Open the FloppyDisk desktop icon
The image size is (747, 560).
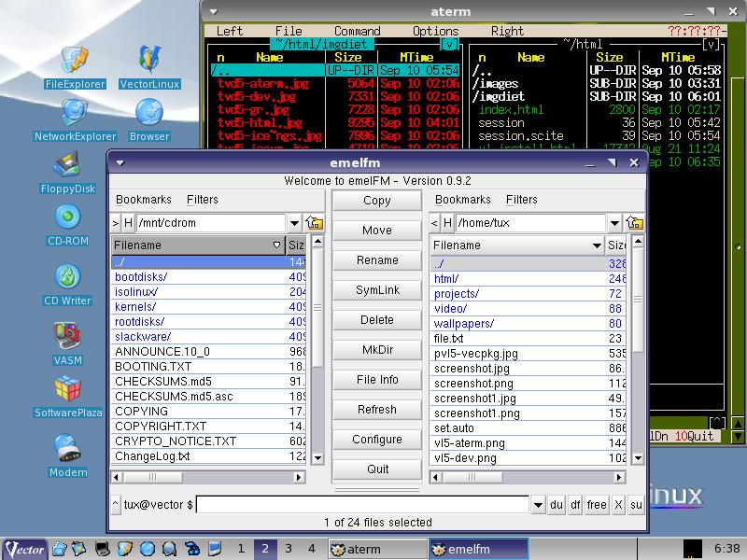[67, 166]
